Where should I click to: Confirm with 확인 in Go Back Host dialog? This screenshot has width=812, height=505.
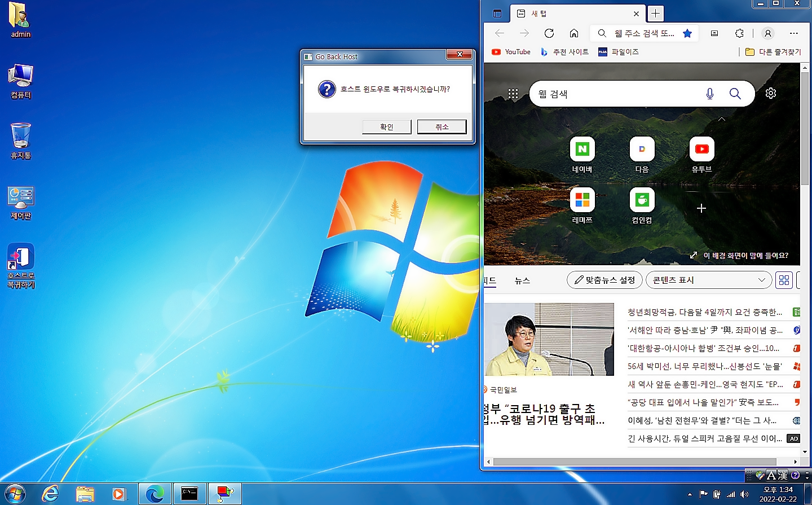click(x=386, y=127)
